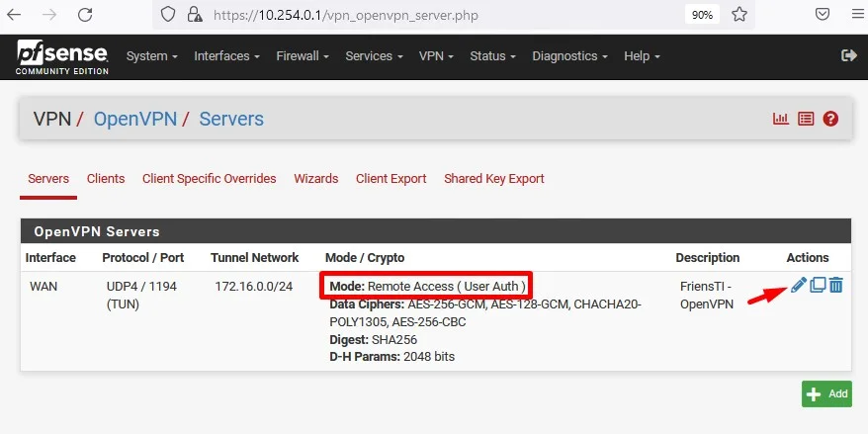Image resolution: width=868 pixels, height=434 pixels.
Task: Open related status chart icon
Action: point(781,119)
